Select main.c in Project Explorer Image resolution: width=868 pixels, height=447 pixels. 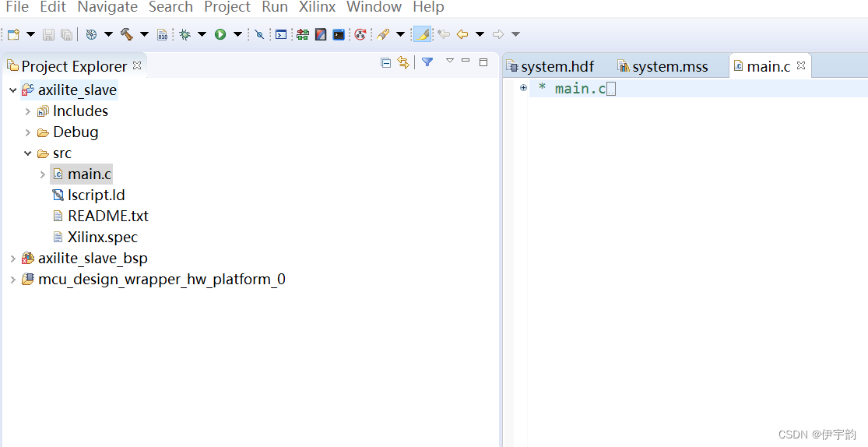click(x=89, y=174)
